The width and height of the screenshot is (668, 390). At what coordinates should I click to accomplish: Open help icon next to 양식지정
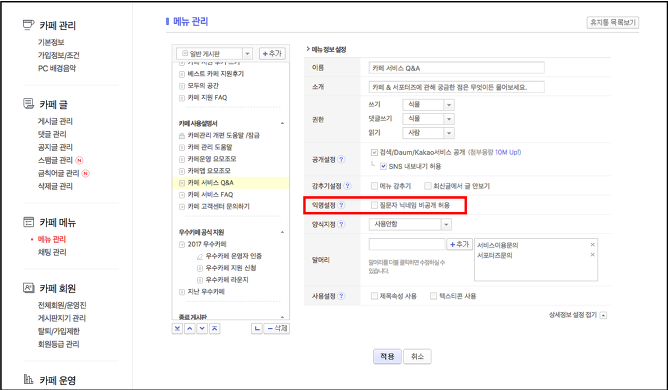point(341,224)
